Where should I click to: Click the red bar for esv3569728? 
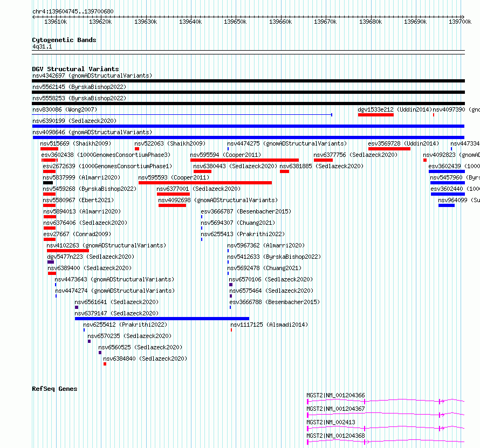(389, 149)
